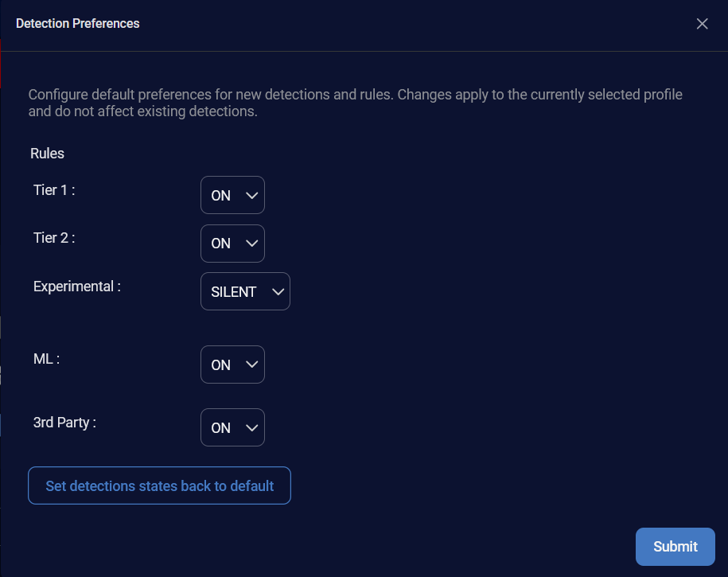Reset detections states back to default
The image size is (728, 577).
(x=159, y=485)
